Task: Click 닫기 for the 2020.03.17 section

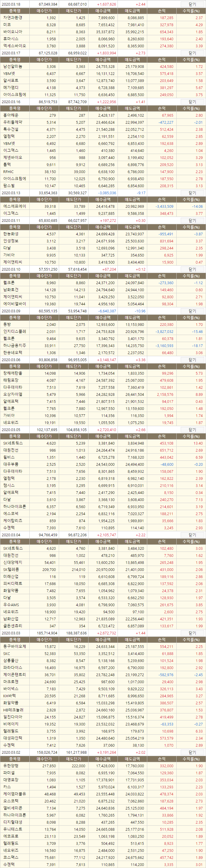Action: point(192,53)
